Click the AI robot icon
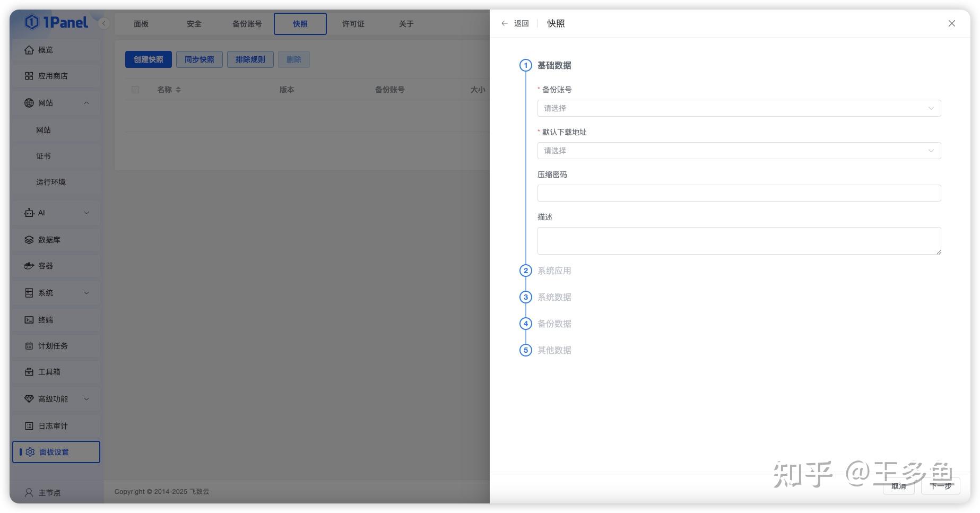This screenshot has height=513, width=980. pos(29,213)
